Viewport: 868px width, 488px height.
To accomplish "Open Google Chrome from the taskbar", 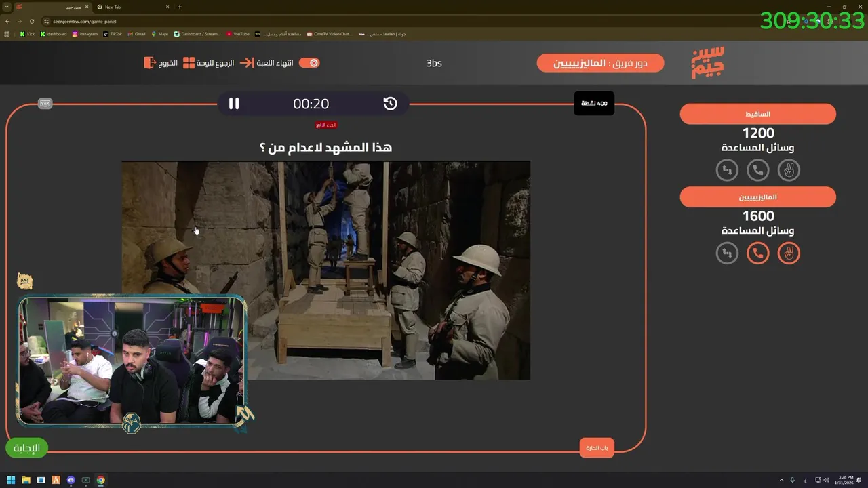I will click(x=100, y=481).
